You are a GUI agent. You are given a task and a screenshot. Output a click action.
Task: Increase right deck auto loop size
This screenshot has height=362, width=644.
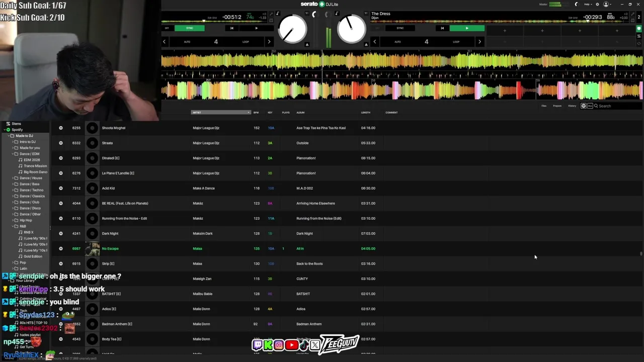[479, 42]
